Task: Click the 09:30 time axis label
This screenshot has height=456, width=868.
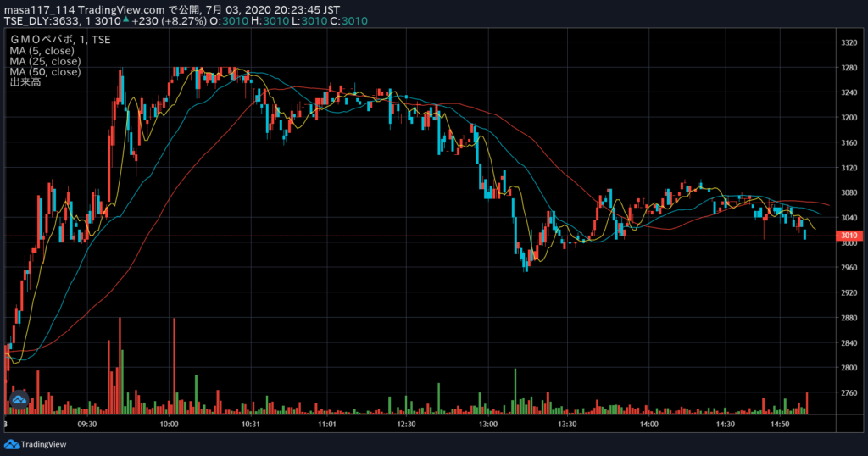Action: [87, 425]
